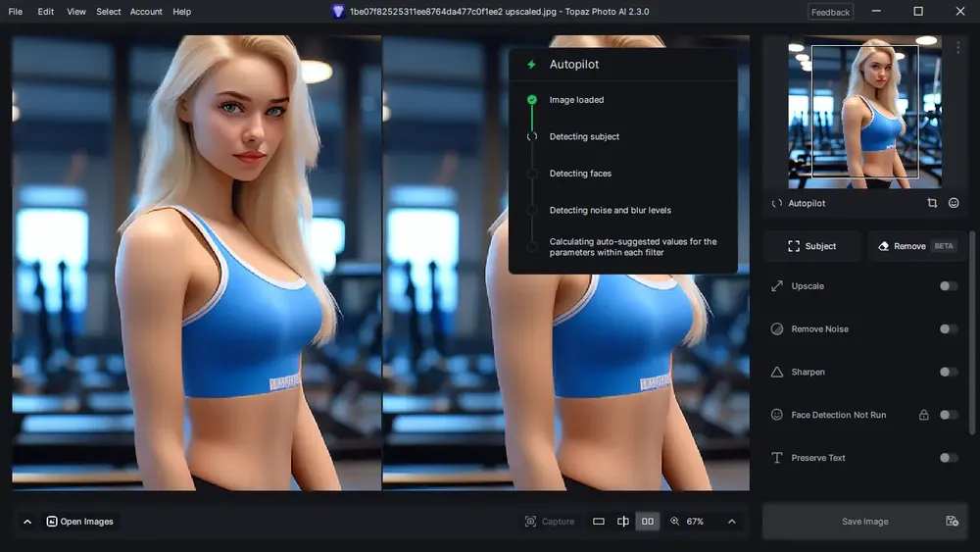Click the crop icon beside Autopilot
Image resolution: width=980 pixels, height=552 pixels.
click(932, 203)
